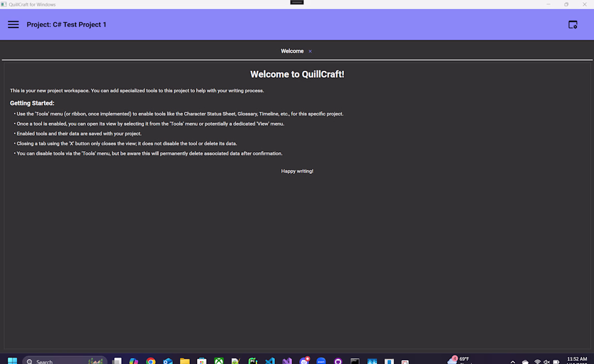Screen dimensions: 594x364
Task: Open the hamburger navigation menu
Action: pyautogui.click(x=13, y=25)
